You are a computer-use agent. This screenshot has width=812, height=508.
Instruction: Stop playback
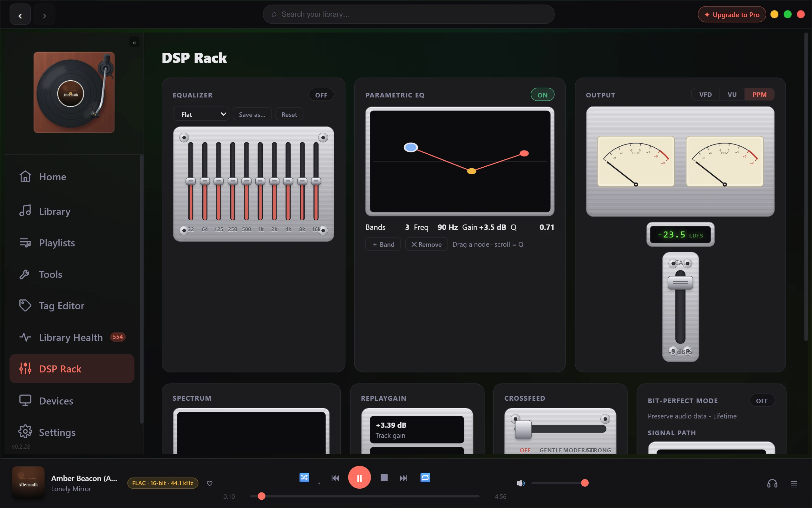(384, 478)
